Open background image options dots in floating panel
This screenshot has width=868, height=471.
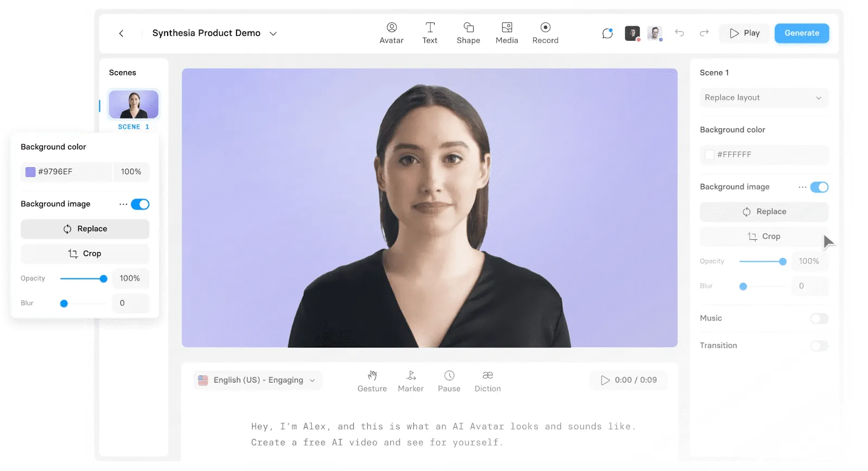(x=123, y=205)
